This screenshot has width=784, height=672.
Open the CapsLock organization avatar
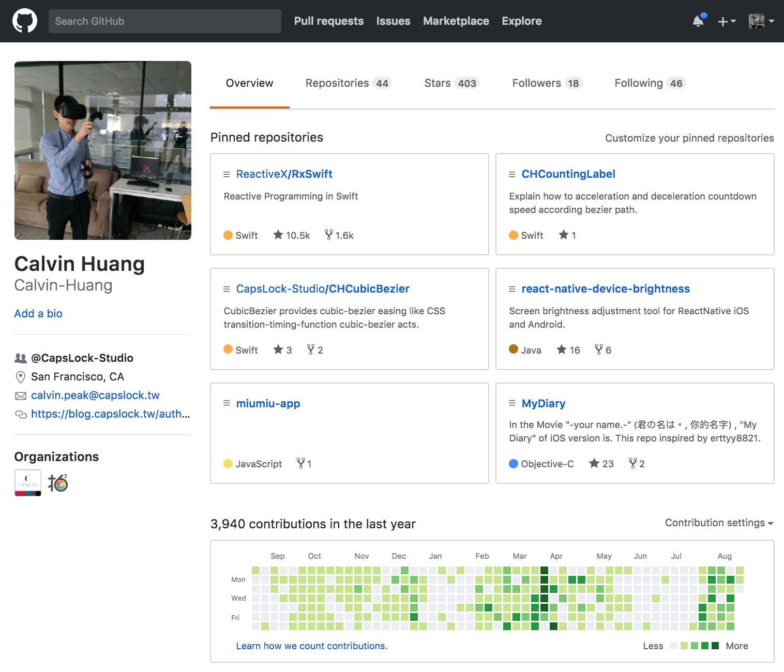point(28,483)
